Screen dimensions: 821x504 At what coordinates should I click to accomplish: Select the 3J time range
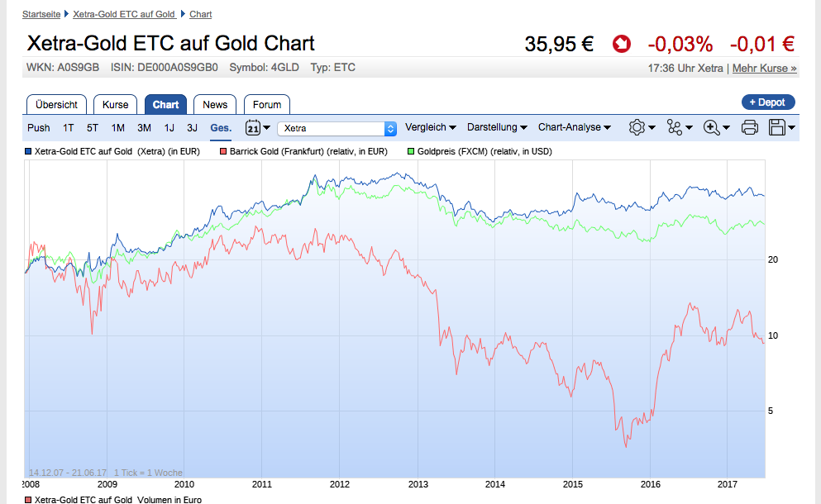[192, 127]
